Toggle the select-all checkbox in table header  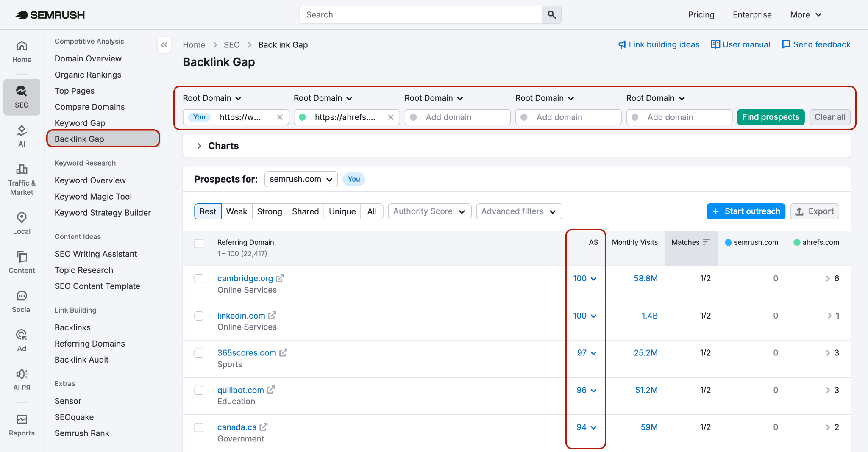199,244
